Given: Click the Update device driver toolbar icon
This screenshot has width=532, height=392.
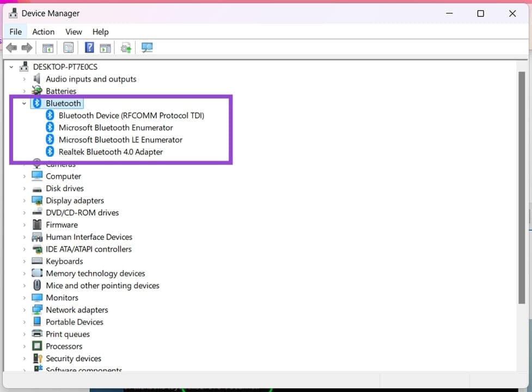Looking at the screenshot, I should coord(126,47).
